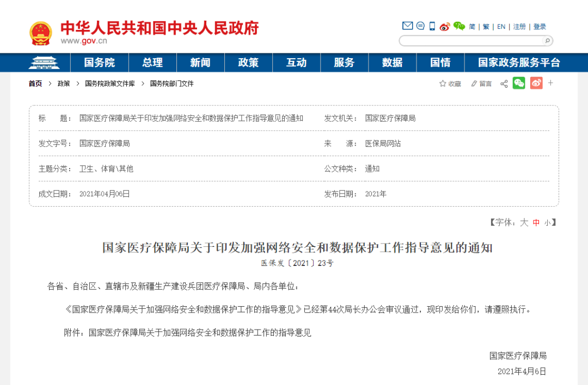Switch language to English with EN toggle
588x385 pixels.
pyautogui.click(x=500, y=26)
